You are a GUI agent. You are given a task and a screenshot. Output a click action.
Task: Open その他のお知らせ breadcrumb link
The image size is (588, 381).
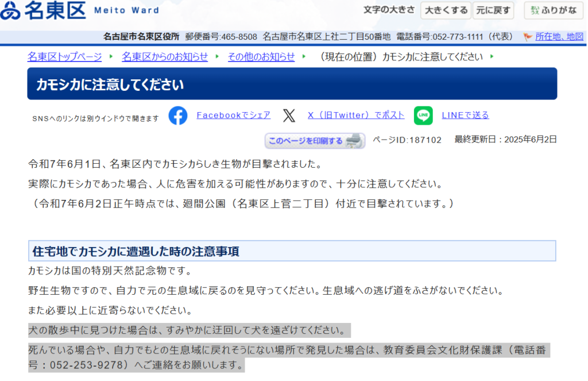point(261,57)
